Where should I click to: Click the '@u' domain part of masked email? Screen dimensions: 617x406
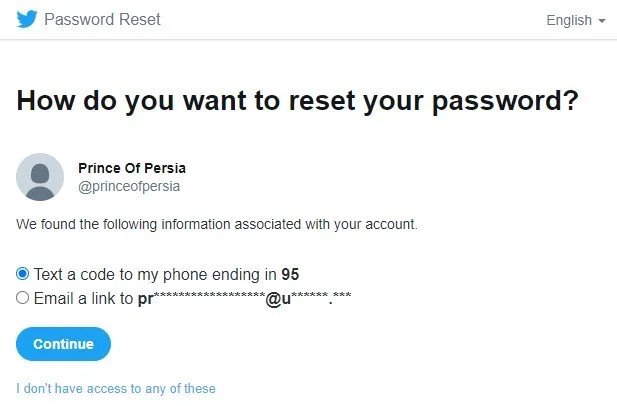pyautogui.click(x=278, y=299)
